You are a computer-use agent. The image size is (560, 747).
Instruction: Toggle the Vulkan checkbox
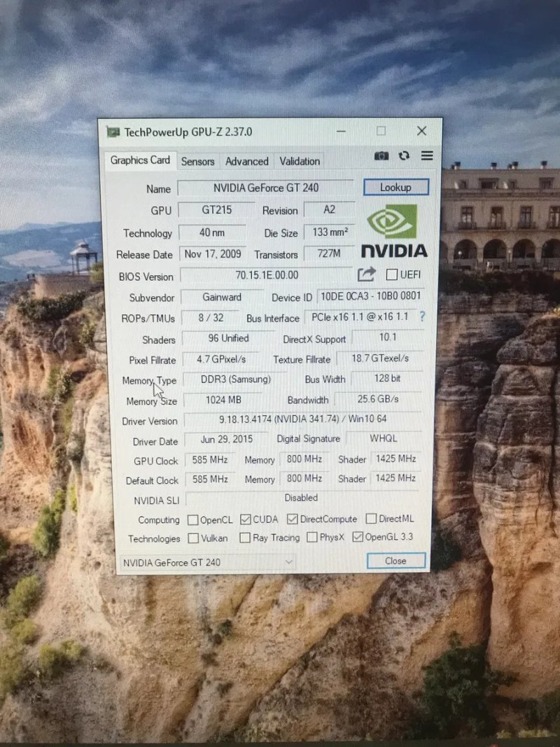coord(193,538)
